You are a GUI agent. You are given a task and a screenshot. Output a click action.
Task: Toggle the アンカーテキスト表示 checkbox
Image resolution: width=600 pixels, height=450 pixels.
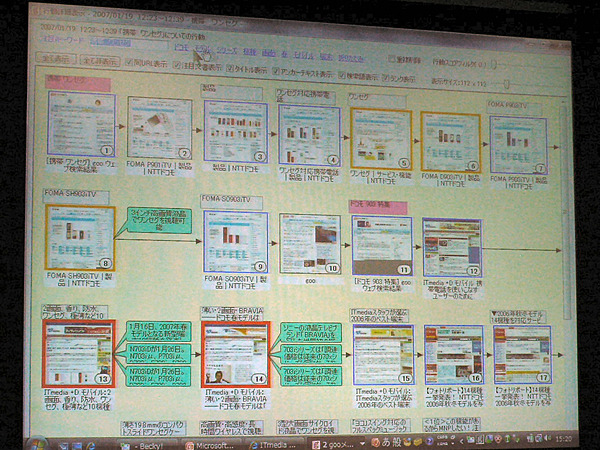tap(276, 71)
